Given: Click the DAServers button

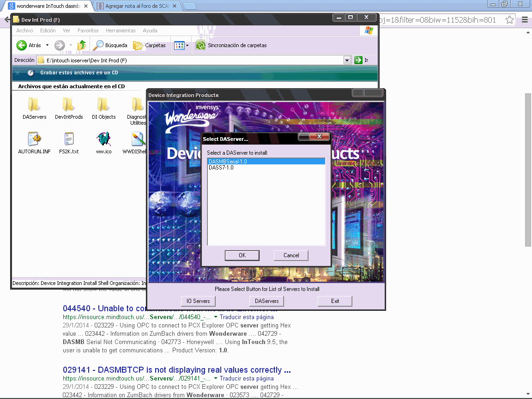Looking at the screenshot, I should [x=266, y=301].
